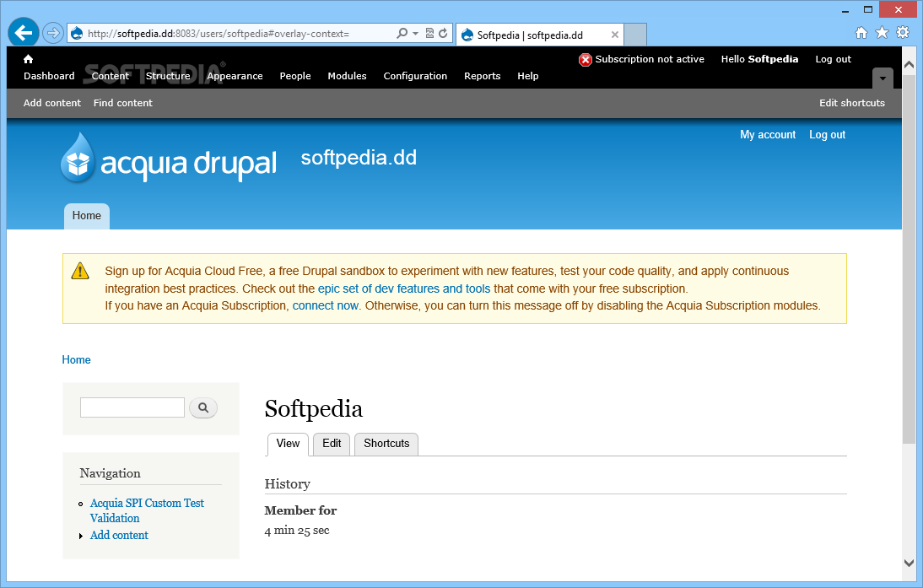Open the Content admin menu
This screenshot has width=923, height=588.
click(x=110, y=76)
